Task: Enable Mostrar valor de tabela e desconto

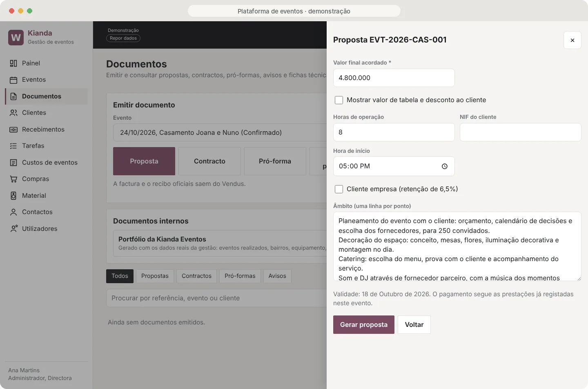Action: [339, 100]
